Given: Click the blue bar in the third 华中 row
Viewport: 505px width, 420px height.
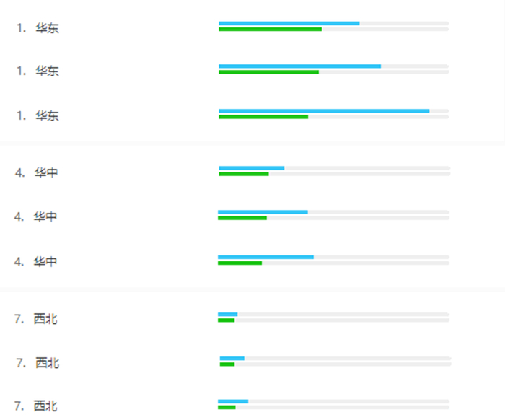Looking at the screenshot, I should pyautogui.click(x=265, y=257).
